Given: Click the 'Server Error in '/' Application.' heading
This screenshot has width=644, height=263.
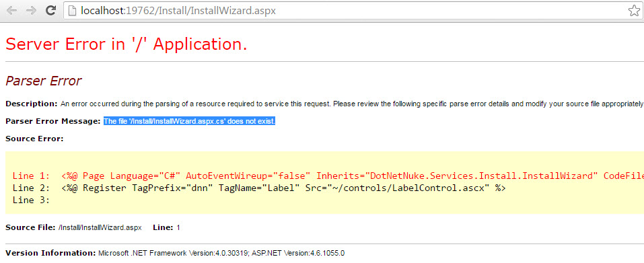Looking at the screenshot, I should tap(127, 44).
